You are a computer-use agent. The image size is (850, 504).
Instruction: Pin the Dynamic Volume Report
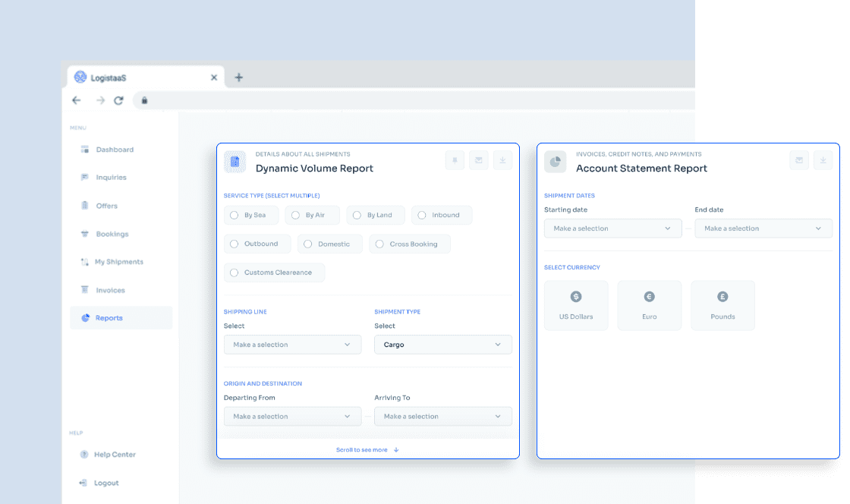(455, 160)
